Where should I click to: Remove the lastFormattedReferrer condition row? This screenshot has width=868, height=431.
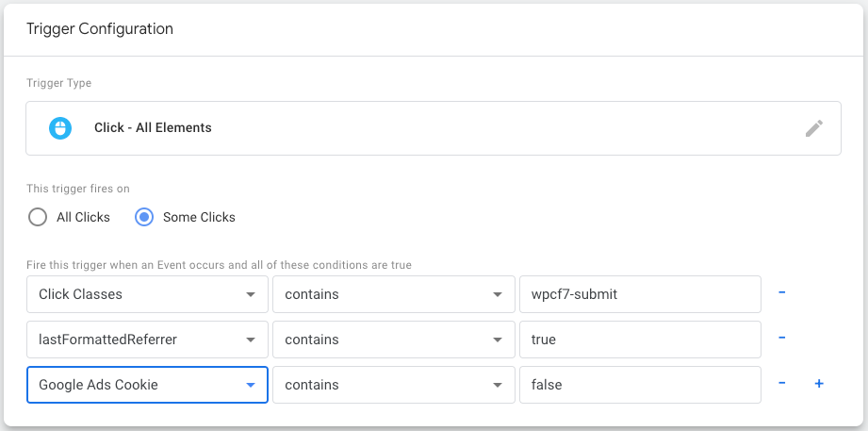point(781,339)
